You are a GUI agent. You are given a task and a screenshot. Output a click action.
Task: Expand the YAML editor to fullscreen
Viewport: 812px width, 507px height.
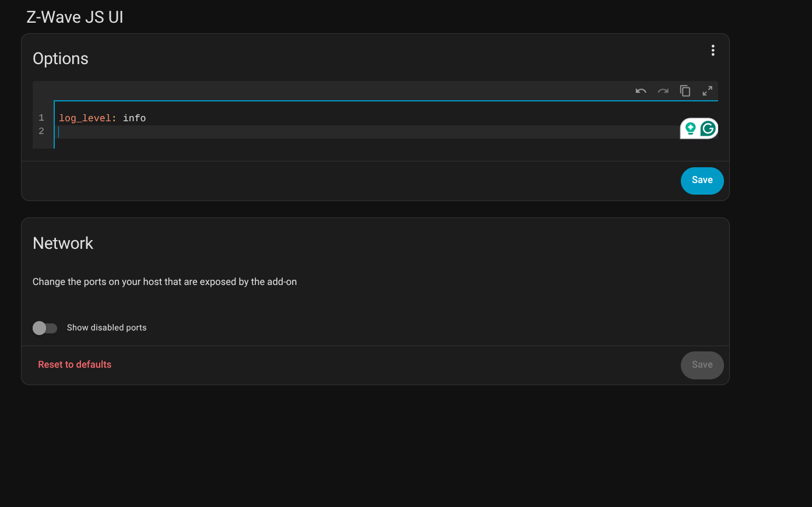(x=707, y=91)
